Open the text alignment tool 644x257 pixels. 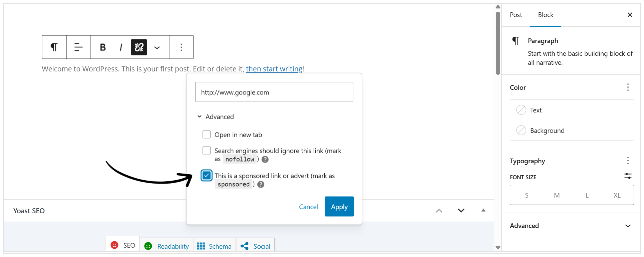pos(78,47)
